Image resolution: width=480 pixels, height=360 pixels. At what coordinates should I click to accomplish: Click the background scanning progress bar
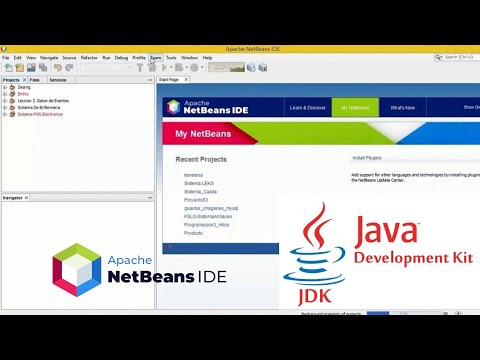coord(404,313)
